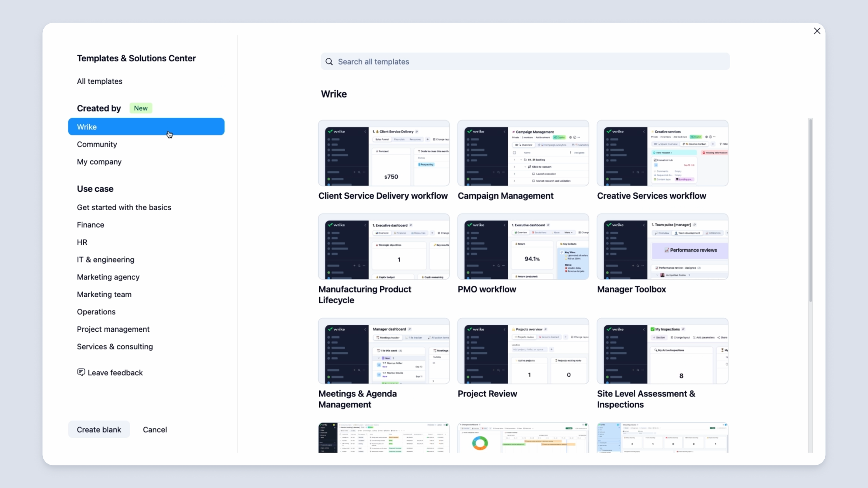Click the template list vertical scrollbar
The image size is (868, 488).
point(810,211)
